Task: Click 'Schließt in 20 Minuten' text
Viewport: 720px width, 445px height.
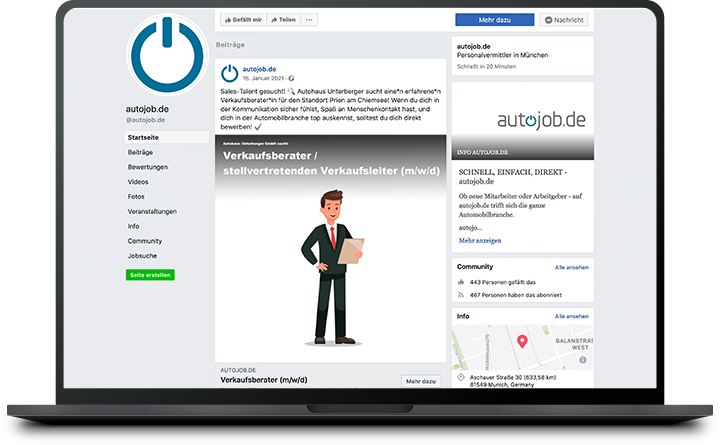Action: pyautogui.click(x=486, y=67)
